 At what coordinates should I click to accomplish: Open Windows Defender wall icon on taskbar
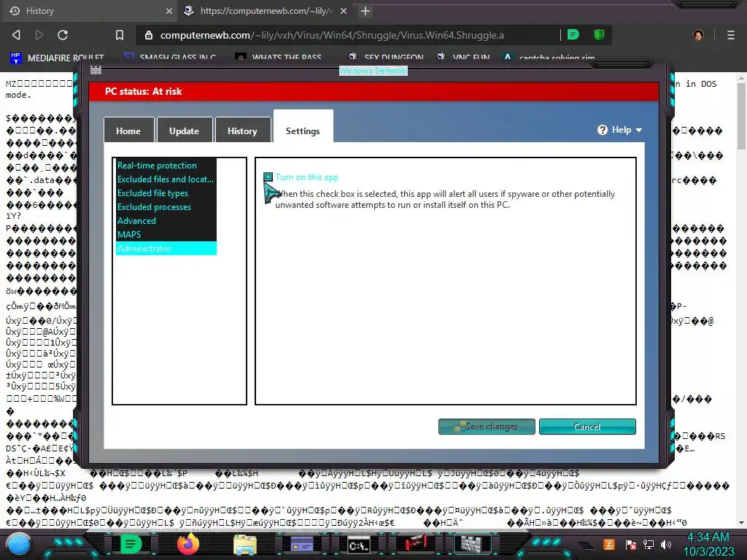(472, 543)
